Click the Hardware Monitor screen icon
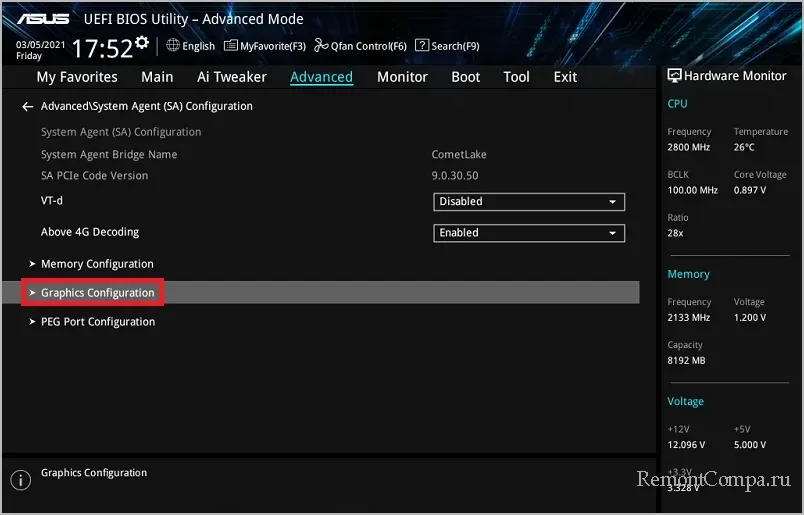 pyautogui.click(x=674, y=76)
